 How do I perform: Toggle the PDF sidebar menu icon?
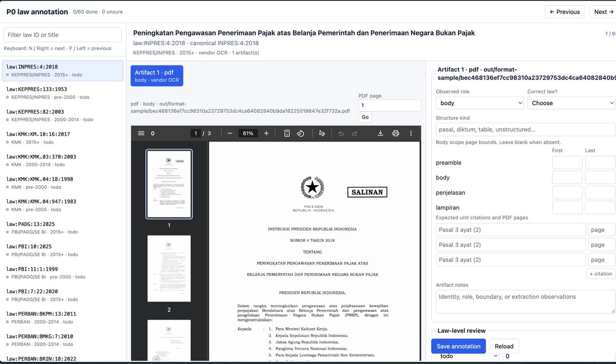pyautogui.click(x=141, y=133)
